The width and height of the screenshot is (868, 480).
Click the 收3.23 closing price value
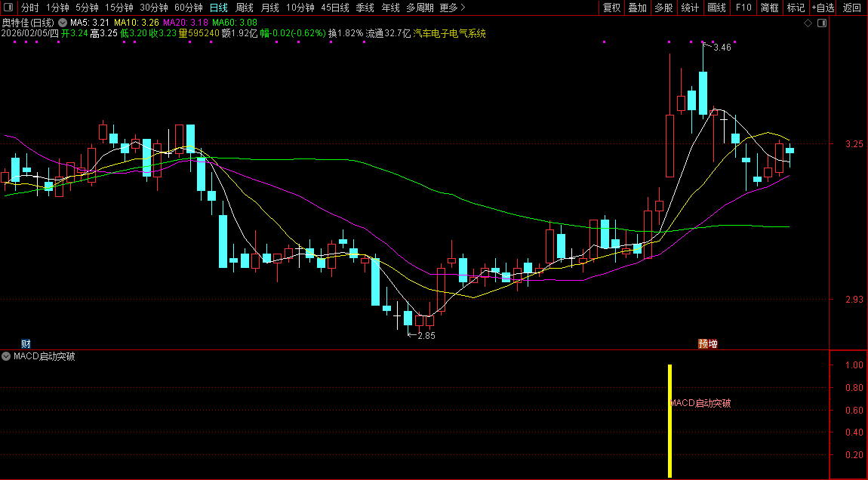163,33
